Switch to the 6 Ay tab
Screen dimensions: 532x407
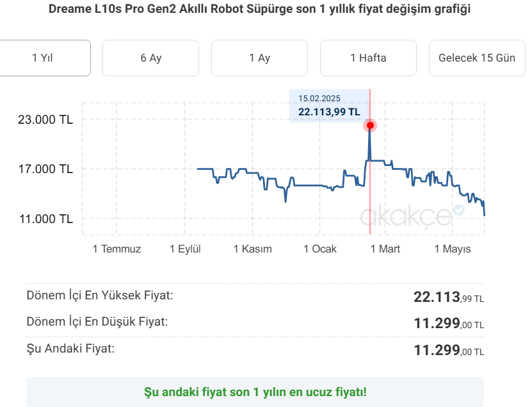click(150, 58)
